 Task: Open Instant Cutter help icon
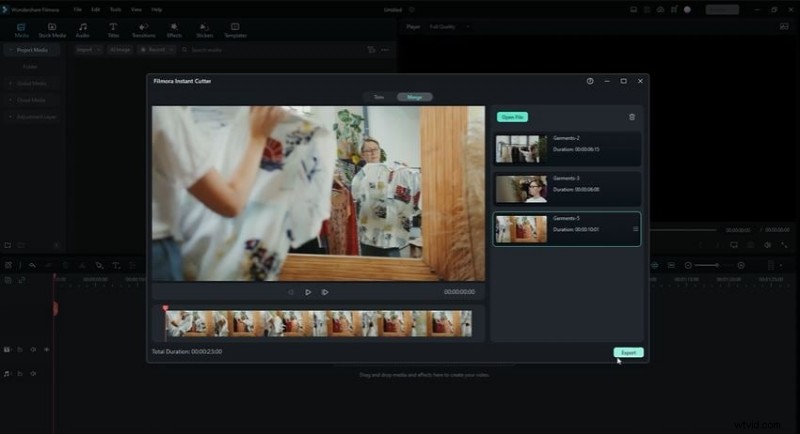click(x=590, y=81)
